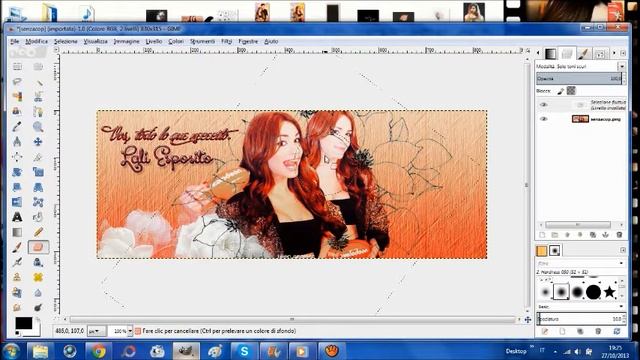Select the Bucket Fill tool
The height and width of the screenshot is (360, 640).
point(38,217)
